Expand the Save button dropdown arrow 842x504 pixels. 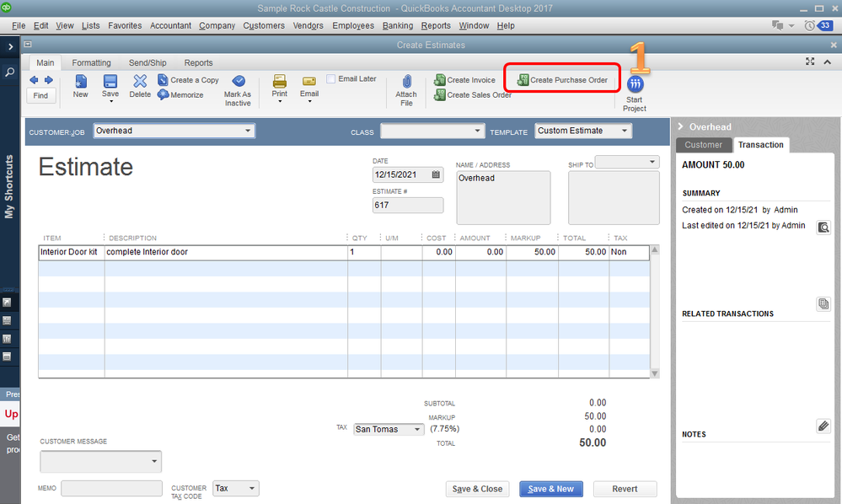coord(111,101)
